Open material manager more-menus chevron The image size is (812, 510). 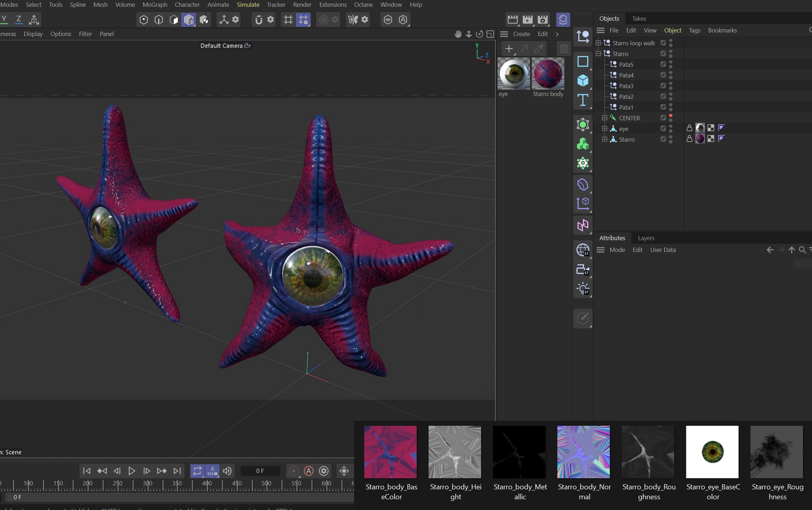point(557,34)
